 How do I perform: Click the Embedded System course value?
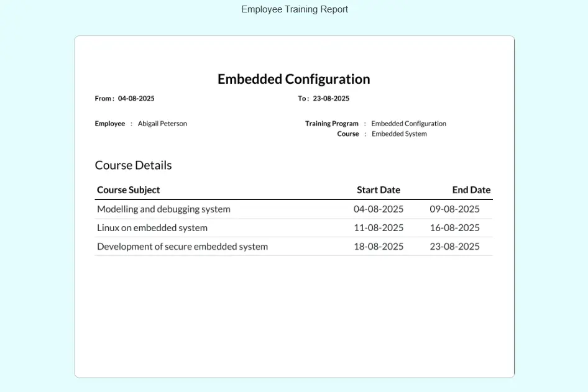399,134
